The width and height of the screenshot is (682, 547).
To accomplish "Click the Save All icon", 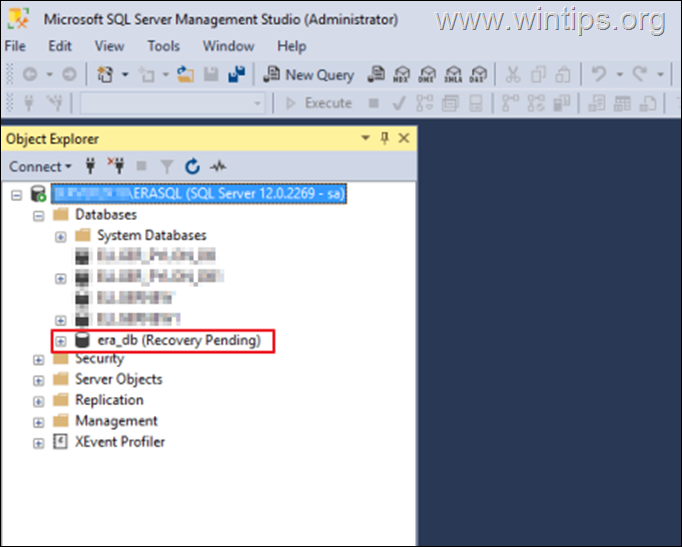I will tap(237, 75).
